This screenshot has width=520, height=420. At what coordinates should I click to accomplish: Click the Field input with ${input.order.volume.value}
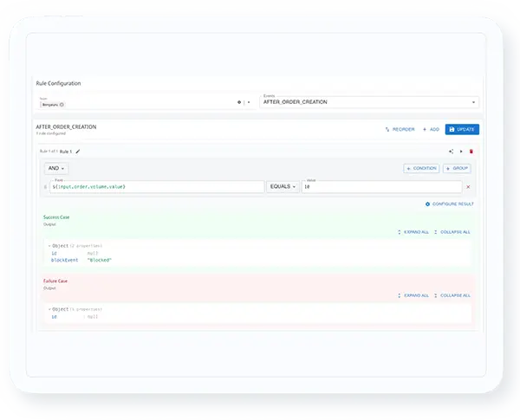click(157, 187)
